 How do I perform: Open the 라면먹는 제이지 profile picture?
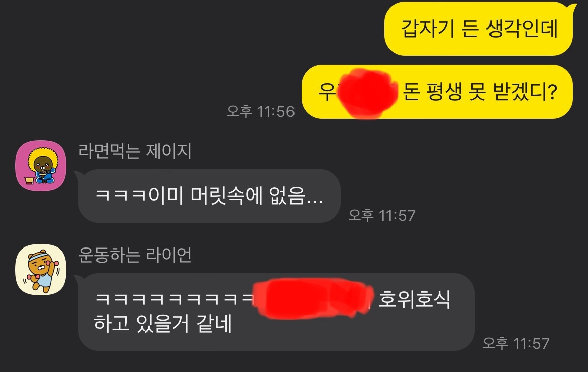pos(41,166)
